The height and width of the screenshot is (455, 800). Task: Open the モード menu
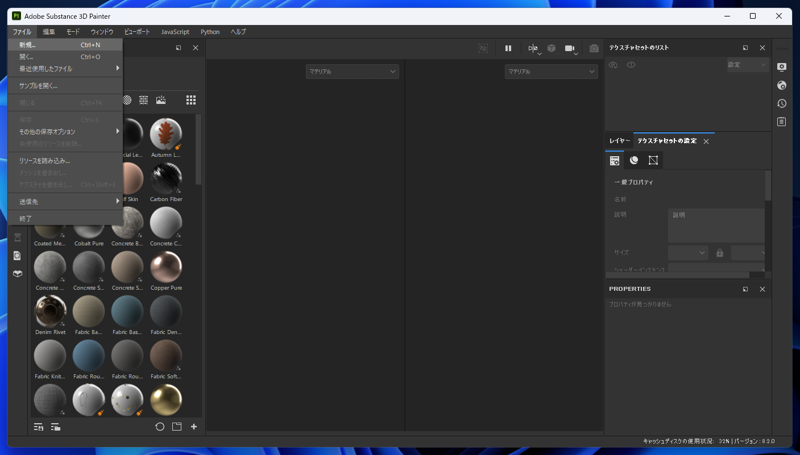[x=73, y=32]
